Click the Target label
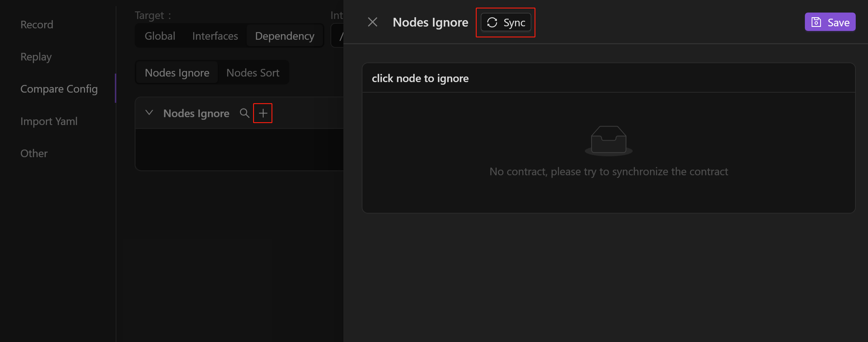 pos(153,15)
